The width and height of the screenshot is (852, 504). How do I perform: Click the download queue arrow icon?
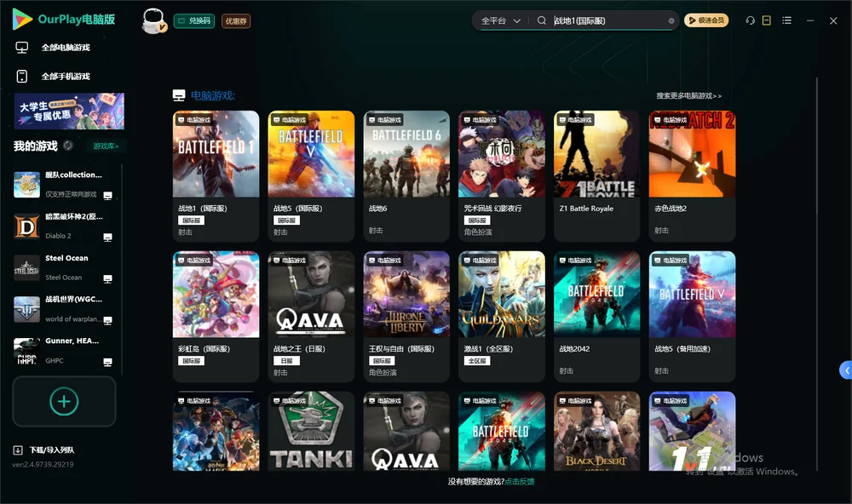pos(18,450)
